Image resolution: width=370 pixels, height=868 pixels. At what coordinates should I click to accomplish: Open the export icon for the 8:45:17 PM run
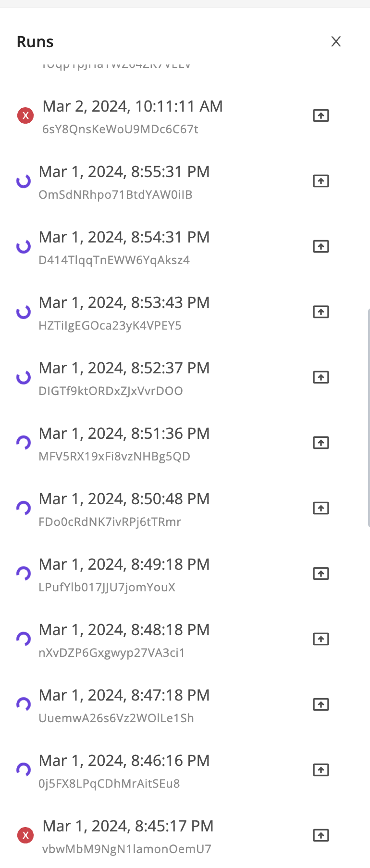point(321,835)
